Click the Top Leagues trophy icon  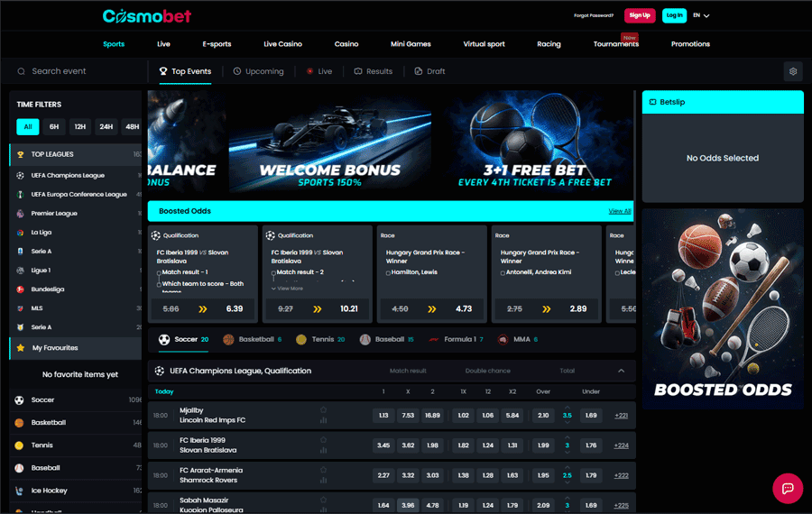[20, 154]
